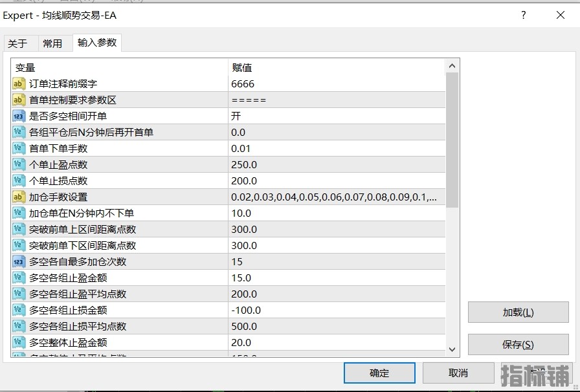
Task: Click the double icon beside 个单止损点数
Action: [x=19, y=181]
